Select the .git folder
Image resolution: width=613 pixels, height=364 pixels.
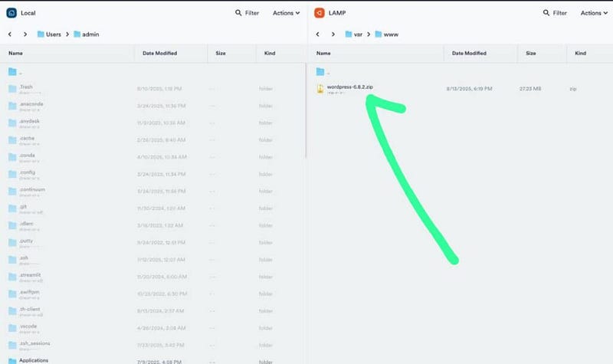(x=152, y=208)
